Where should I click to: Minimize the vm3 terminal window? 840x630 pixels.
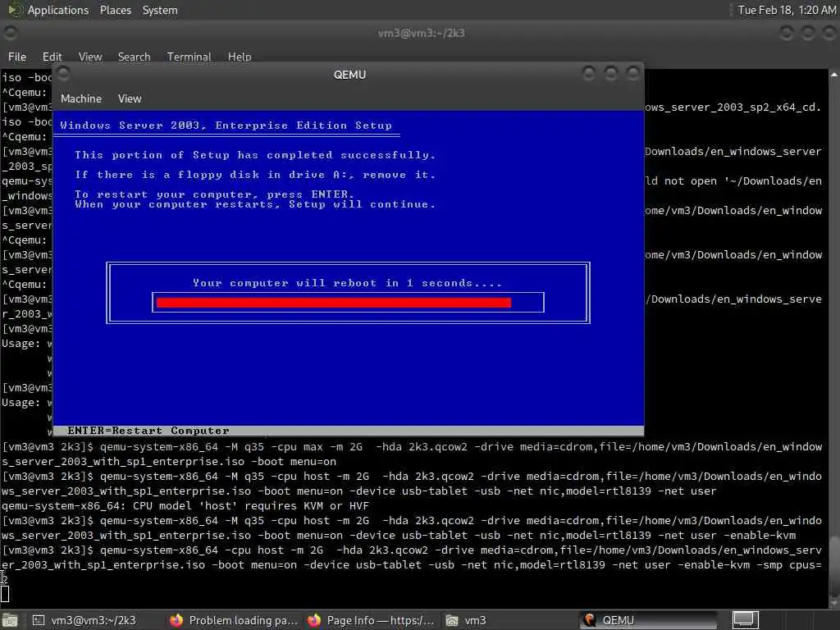(x=786, y=33)
